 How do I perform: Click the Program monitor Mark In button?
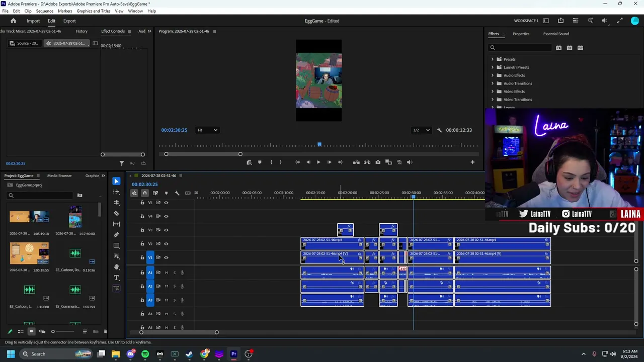click(x=271, y=162)
